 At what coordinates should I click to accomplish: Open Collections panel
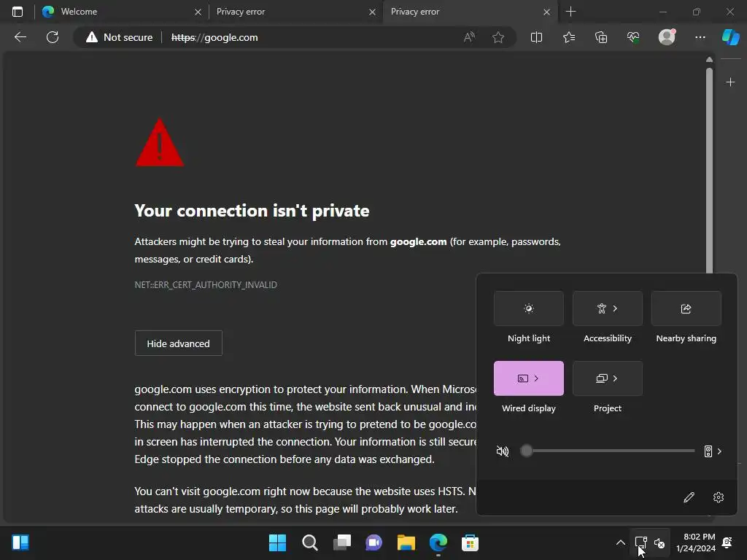click(601, 37)
